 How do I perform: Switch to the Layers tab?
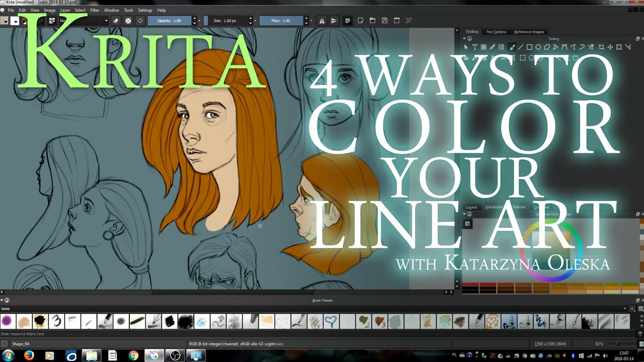pyautogui.click(x=471, y=207)
